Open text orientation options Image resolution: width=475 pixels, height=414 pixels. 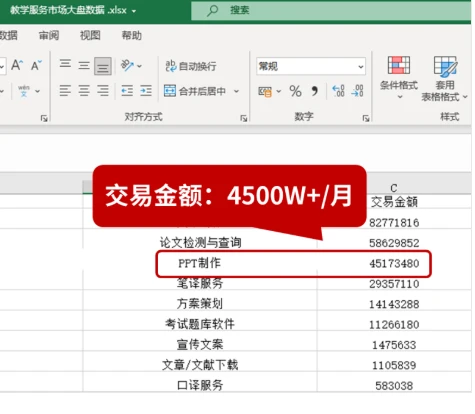pos(131,65)
